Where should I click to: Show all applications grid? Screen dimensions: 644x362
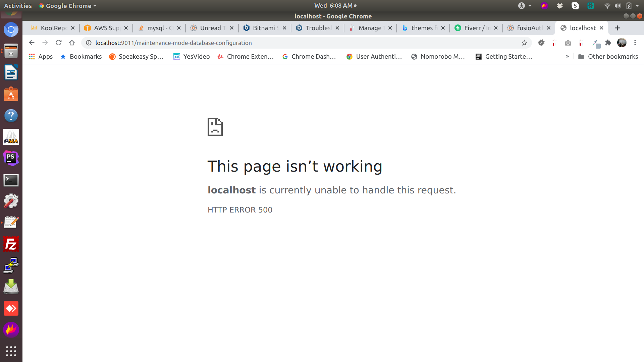point(11,351)
